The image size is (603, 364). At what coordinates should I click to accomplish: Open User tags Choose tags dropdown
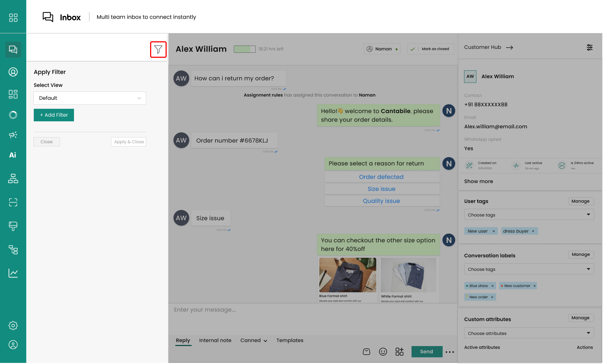pyautogui.click(x=528, y=215)
